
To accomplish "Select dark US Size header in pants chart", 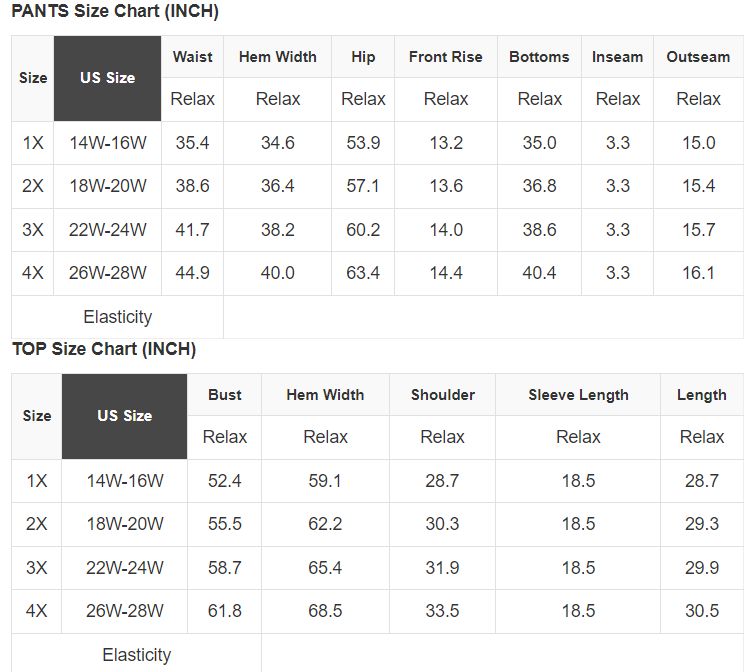I will [108, 78].
